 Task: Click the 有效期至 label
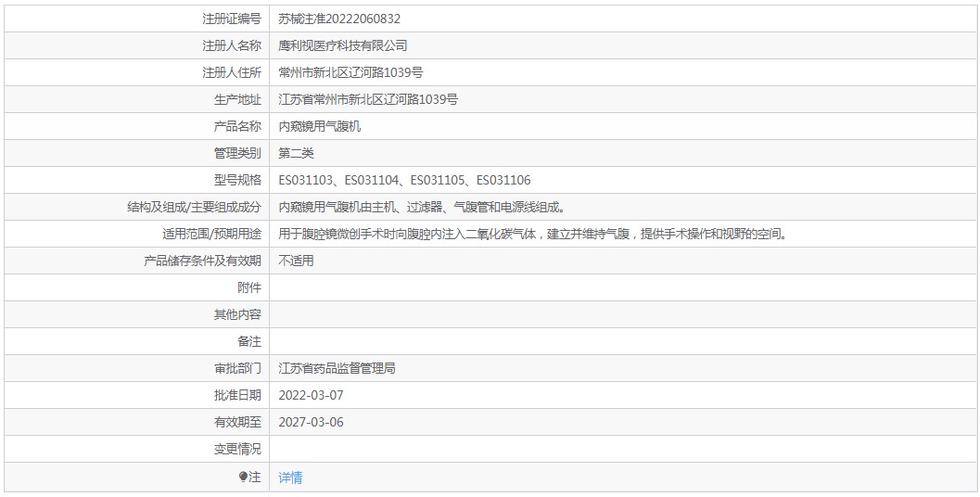pos(237,422)
